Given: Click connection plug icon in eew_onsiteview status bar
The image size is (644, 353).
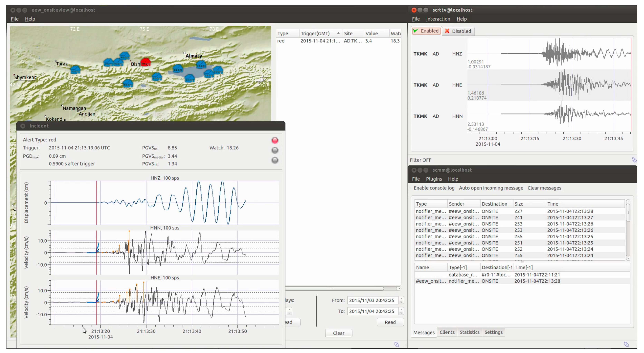Looking at the screenshot, I should coord(396,344).
